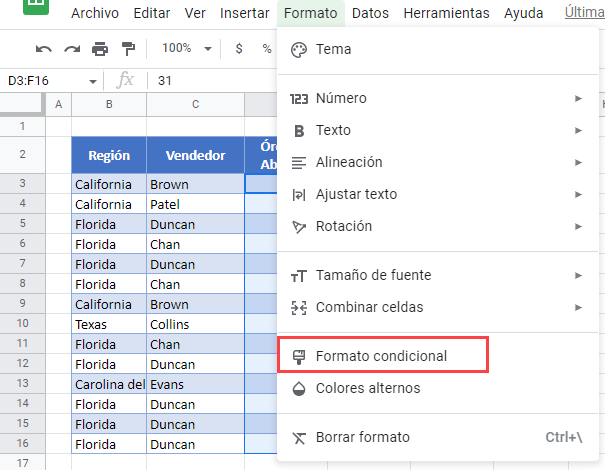This screenshot has height=470, width=605.
Task: Click the Vendedor header cell
Action: click(x=196, y=155)
